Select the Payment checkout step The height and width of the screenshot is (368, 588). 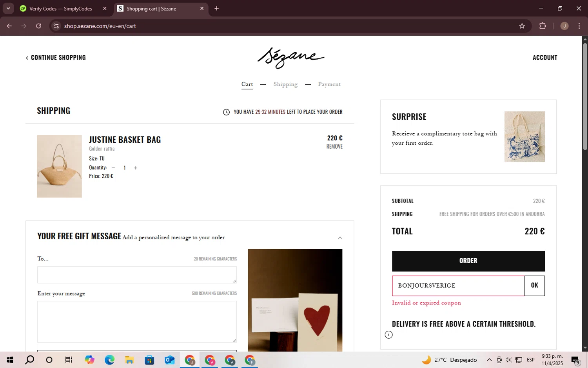tap(329, 84)
